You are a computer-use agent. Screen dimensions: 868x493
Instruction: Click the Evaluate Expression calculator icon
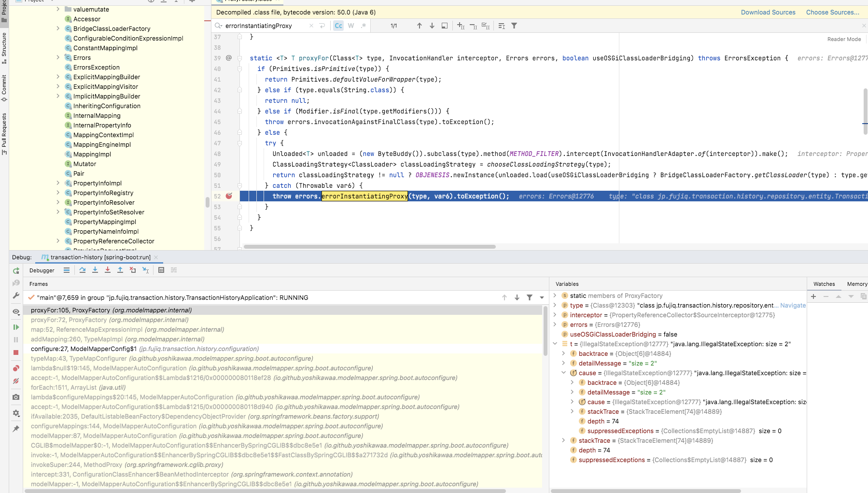pyautogui.click(x=161, y=270)
